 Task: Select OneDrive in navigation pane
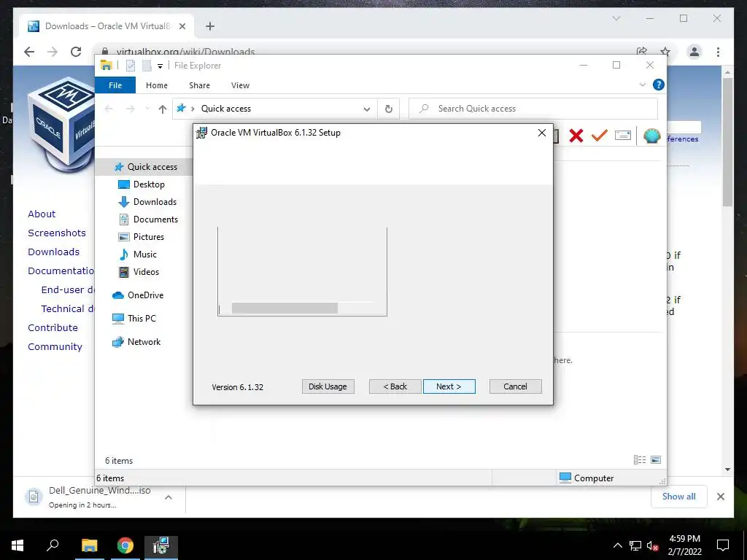pos(145,295)
